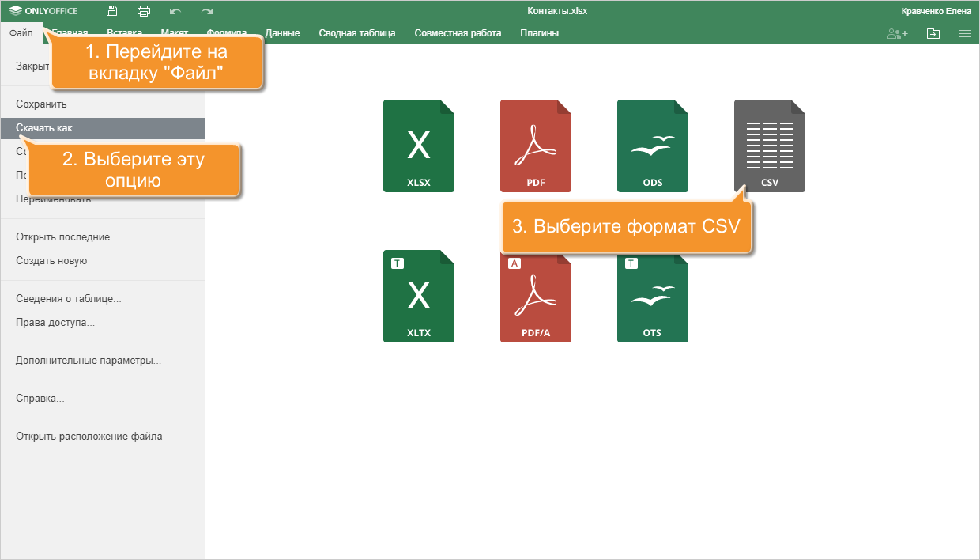Image resolution: width=980 pixels, height=560 pixels.
Task: Download the spreadsheet as PDF
Action: 536,146
